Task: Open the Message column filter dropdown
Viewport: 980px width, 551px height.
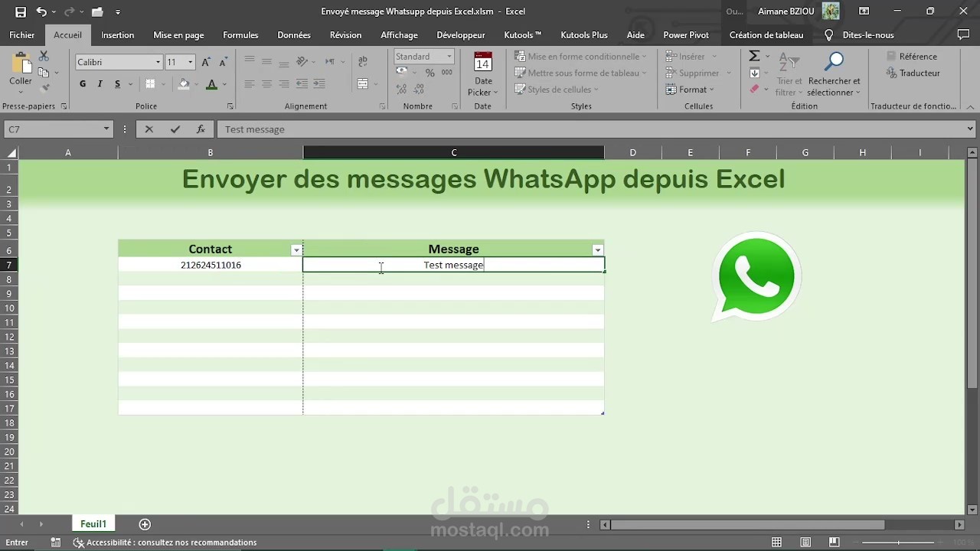Action: click(598, 250)
